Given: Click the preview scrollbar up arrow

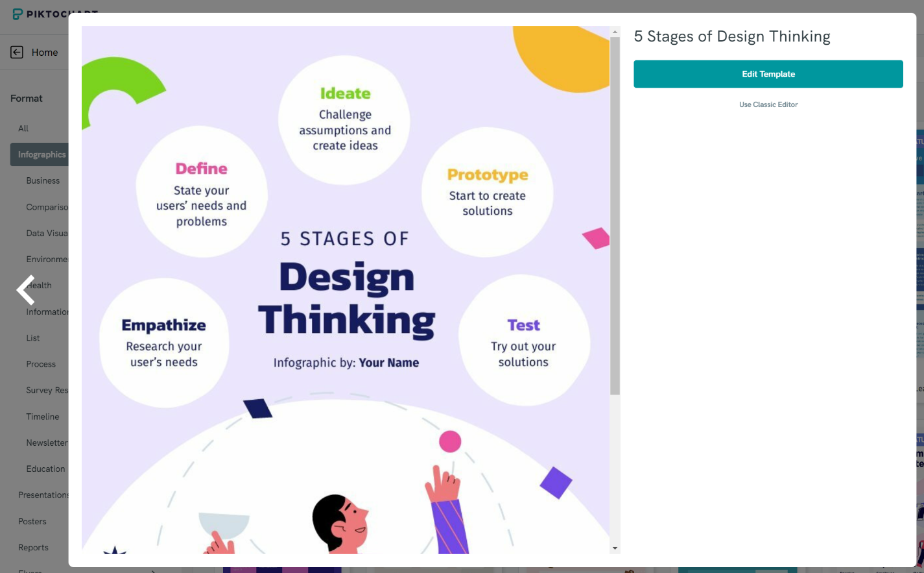Looking at the screenshot, I should tap(615, 31).
